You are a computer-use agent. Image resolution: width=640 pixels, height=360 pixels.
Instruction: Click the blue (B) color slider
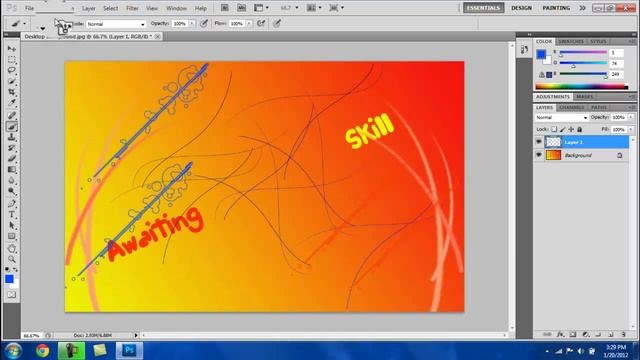click(x=583, y=74)
